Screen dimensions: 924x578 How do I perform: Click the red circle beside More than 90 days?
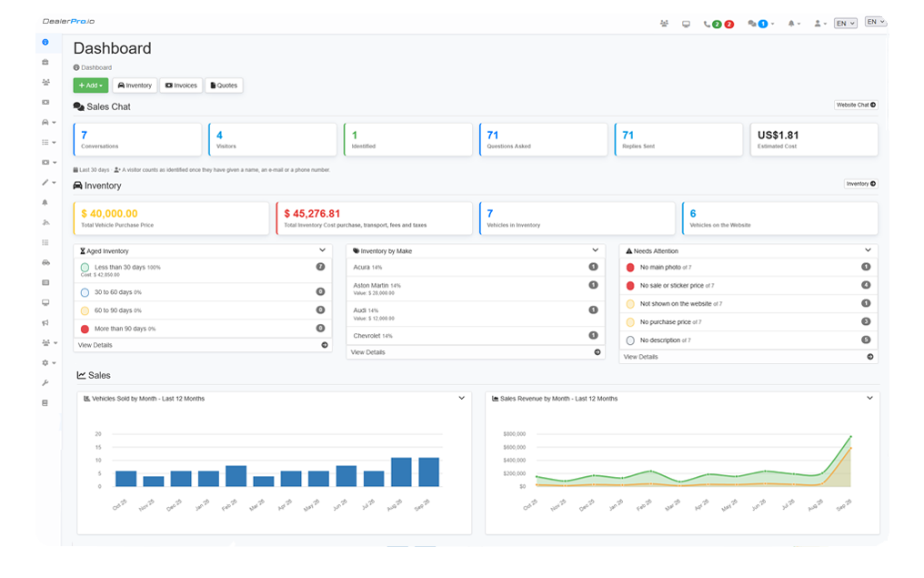[85, 330]
